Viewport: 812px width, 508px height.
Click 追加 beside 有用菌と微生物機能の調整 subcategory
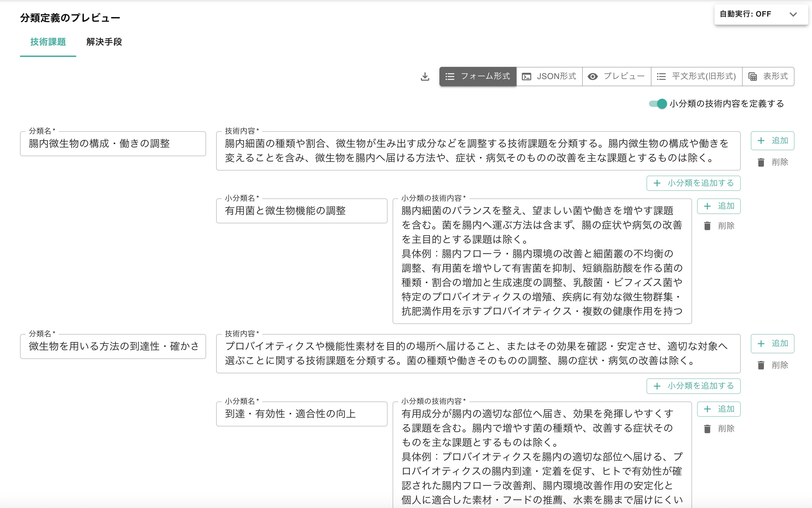(x=719, y=206)
